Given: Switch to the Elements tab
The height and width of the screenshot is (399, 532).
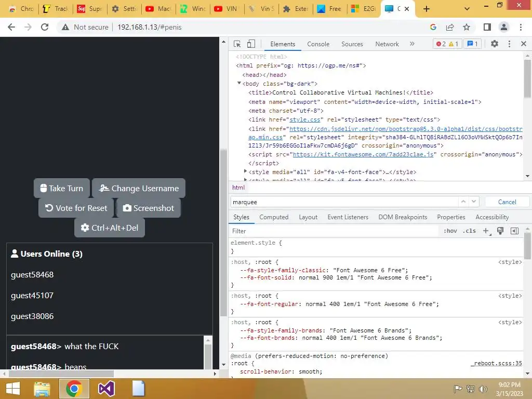Looking at the screenshot, I should pos(283,44).
